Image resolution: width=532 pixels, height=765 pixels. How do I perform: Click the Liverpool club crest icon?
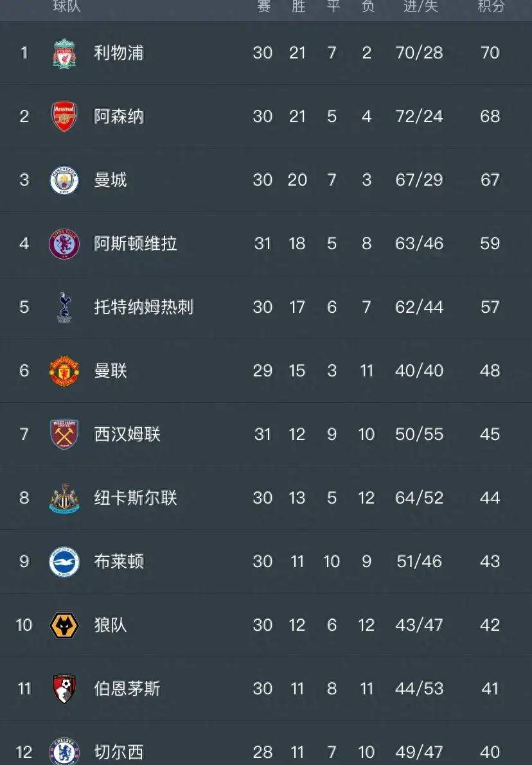[64, 53]
